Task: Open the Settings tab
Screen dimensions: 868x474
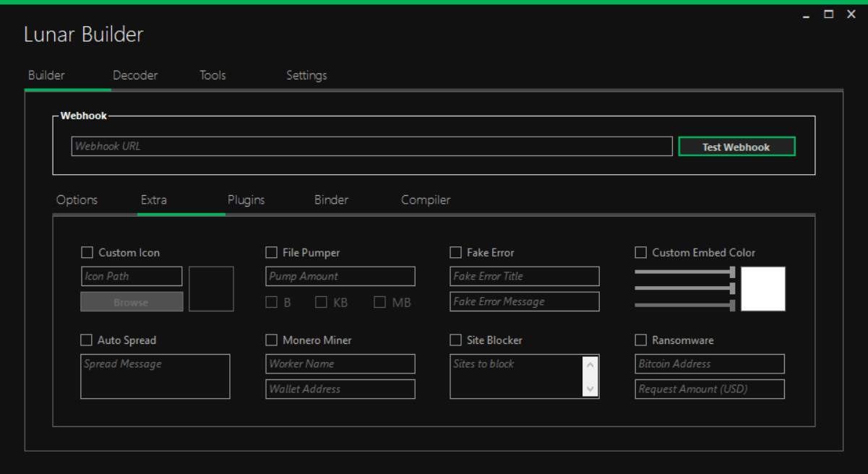Action: tap(306, 75)
